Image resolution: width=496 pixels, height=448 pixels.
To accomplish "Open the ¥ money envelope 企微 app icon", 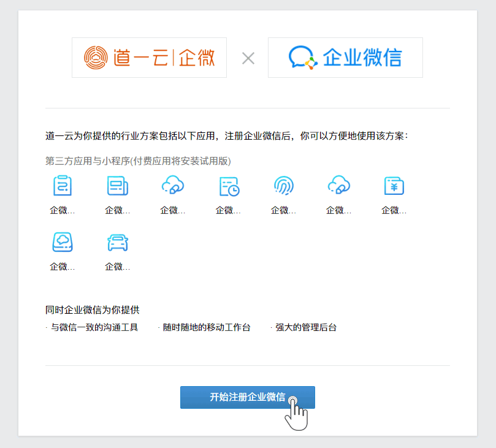I will (393, 186).
